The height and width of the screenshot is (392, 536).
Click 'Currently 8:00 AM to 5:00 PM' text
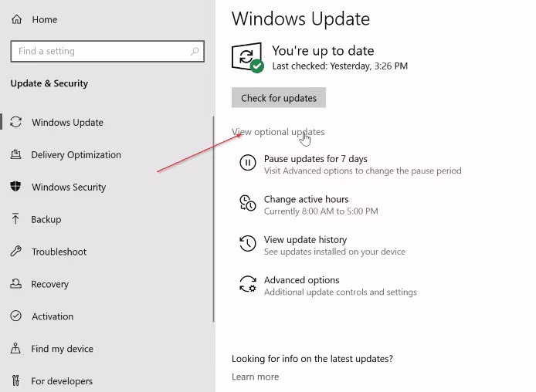point(321,211)
